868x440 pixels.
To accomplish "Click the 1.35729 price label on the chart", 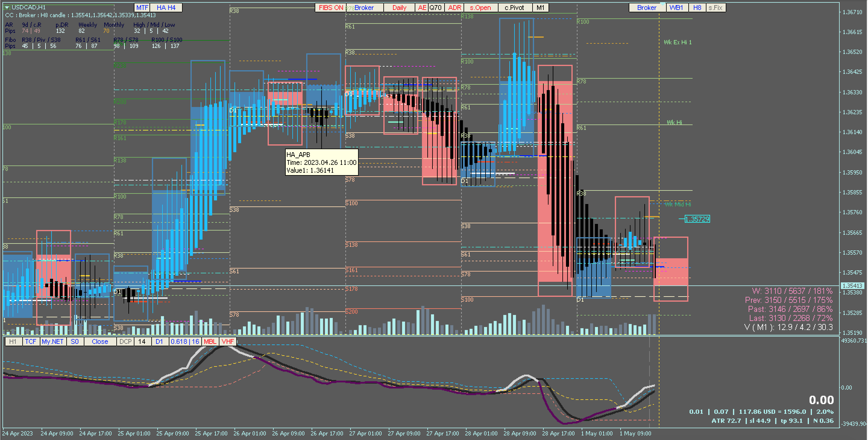I will tap(697, 219).
